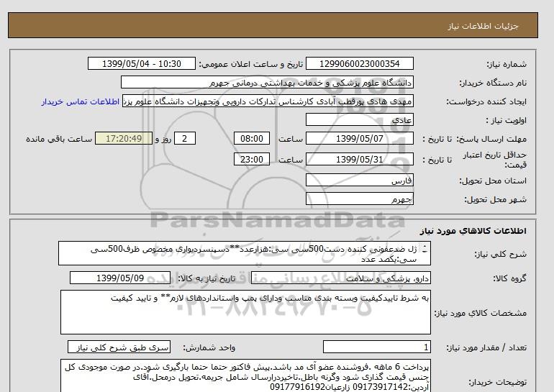Click the unit of measure field
This screenshot has height=392, width=554.
click(119, 347)
